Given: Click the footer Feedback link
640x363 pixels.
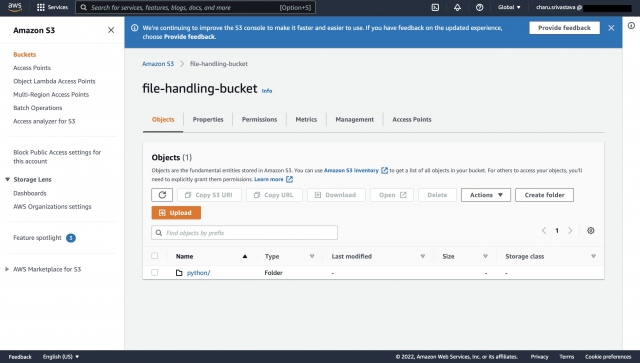Looking at the screenshot, I should pos(20,356).
